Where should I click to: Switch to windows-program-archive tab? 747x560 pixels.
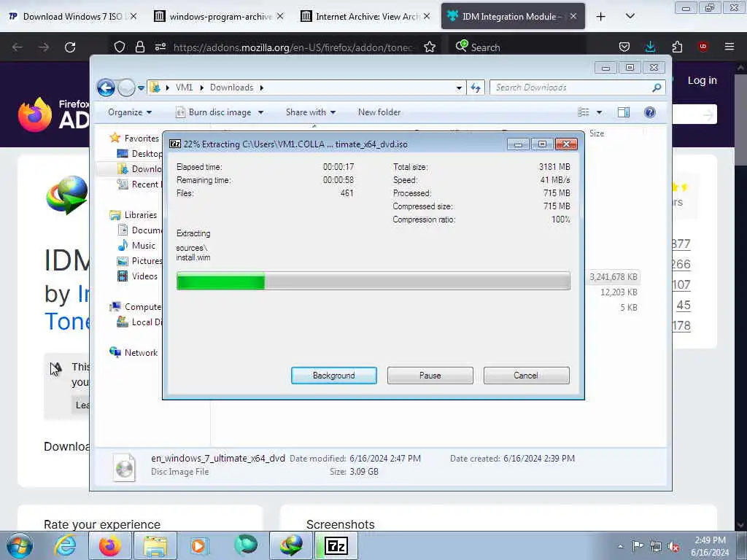[219, 16]
